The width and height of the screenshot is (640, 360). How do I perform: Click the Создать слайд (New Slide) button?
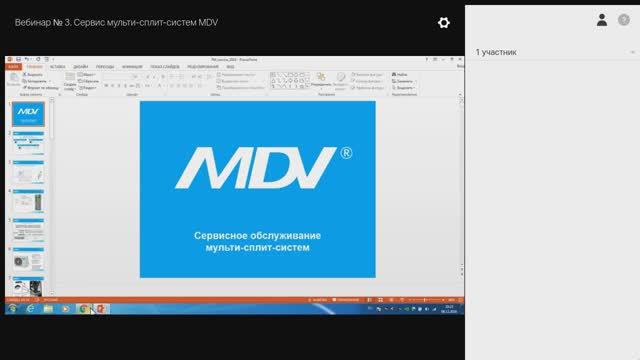tap(70, 82)
